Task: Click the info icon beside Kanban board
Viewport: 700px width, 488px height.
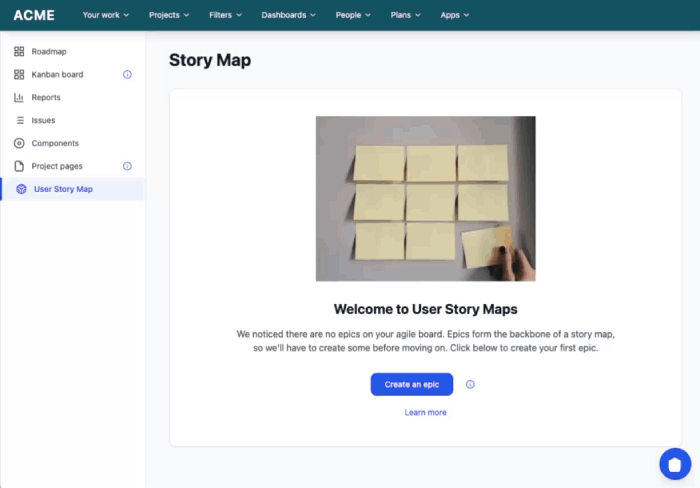Action: pyautogui.click(x=127, y=74)
